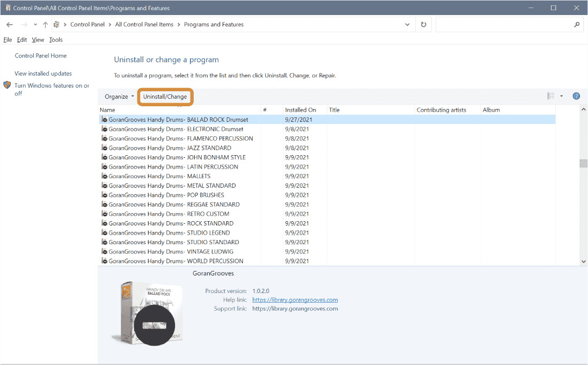
Task: Refresh the Programs and Features list
Action: coord(423,24)
